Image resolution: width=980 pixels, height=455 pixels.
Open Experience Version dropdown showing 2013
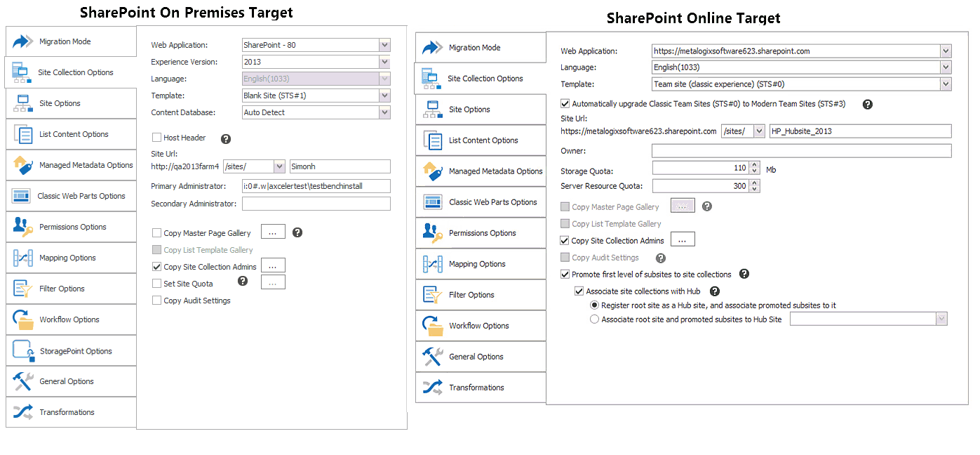tap(384, 62)
